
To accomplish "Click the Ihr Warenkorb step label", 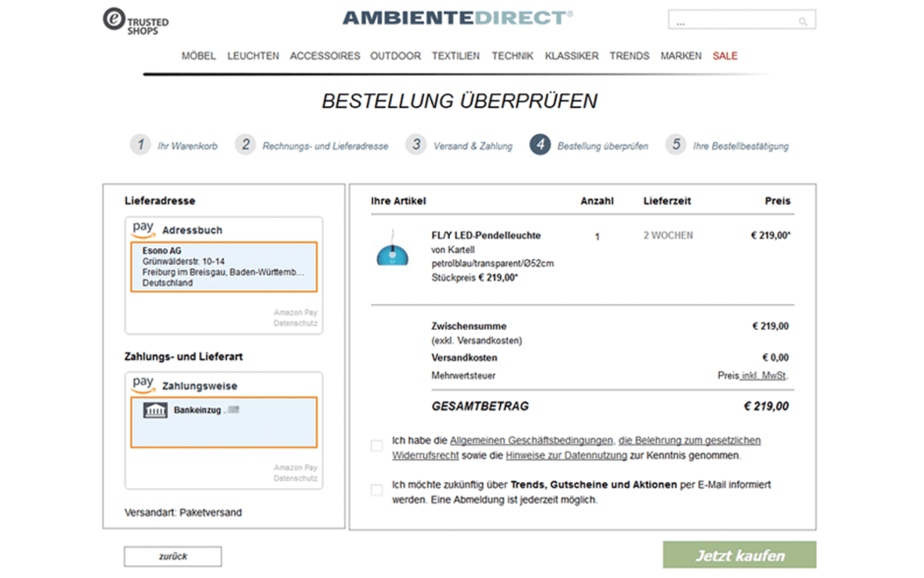I will coord(187,146).
